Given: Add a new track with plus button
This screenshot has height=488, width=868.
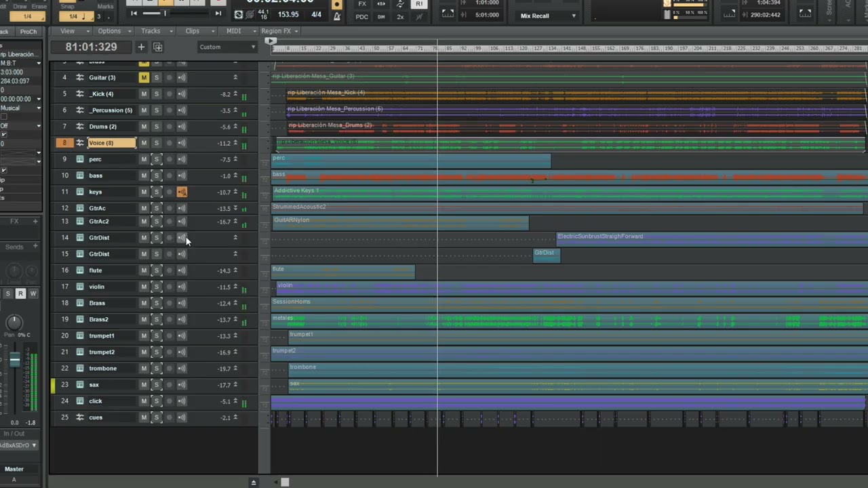Looking at the screenshot, I should (141, 47).
